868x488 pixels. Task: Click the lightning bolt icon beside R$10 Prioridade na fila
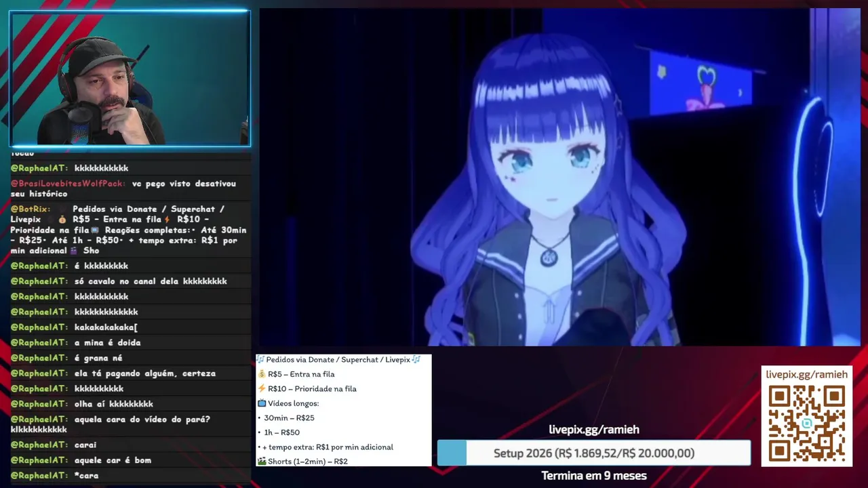(x=262, y=388)
